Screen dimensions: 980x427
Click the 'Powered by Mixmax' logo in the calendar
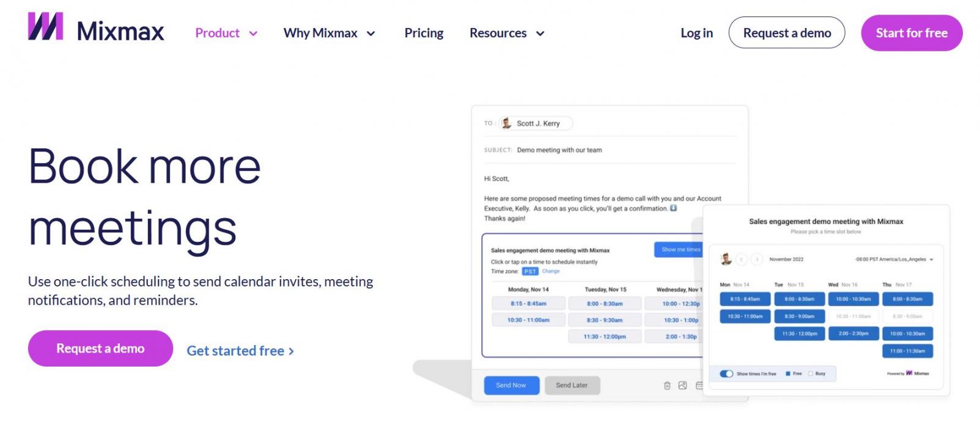(x=908, y=373)
